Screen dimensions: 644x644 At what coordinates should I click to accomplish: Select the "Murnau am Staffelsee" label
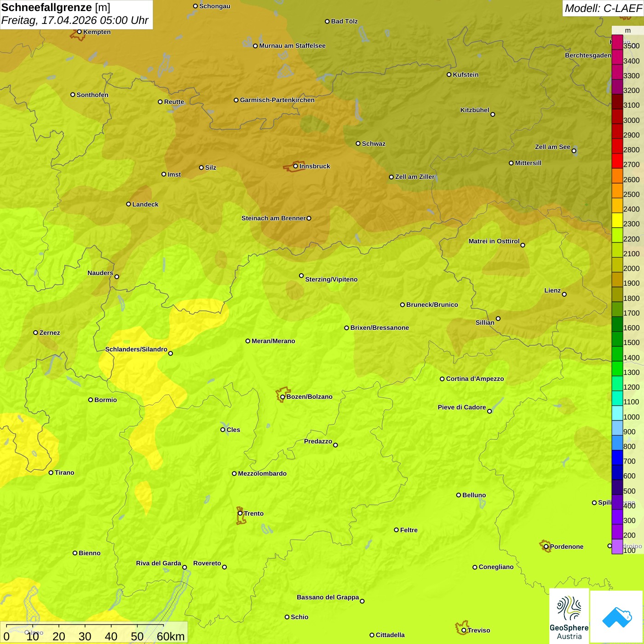pos(293,46)
